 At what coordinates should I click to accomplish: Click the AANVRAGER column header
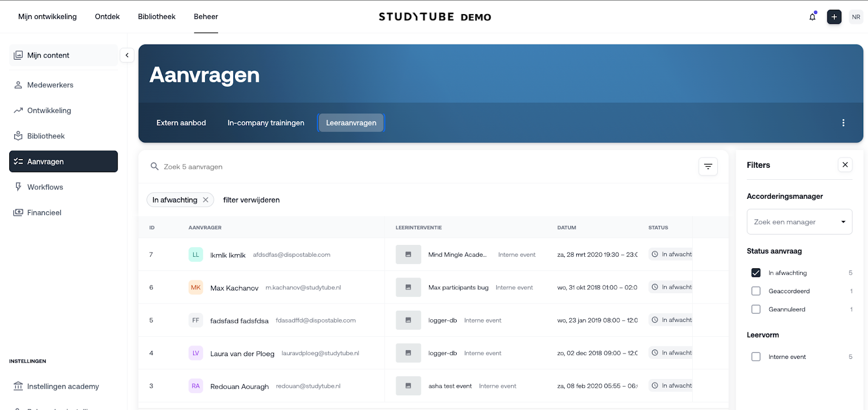(205, 228)
